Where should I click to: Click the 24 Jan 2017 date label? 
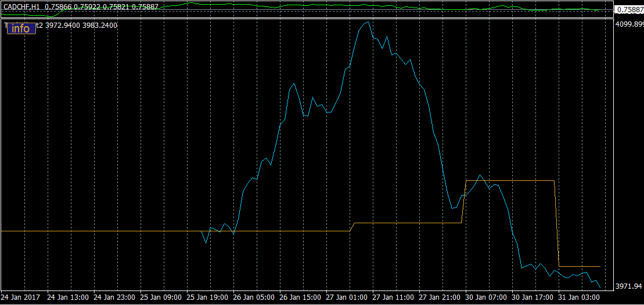pos(21,297)
